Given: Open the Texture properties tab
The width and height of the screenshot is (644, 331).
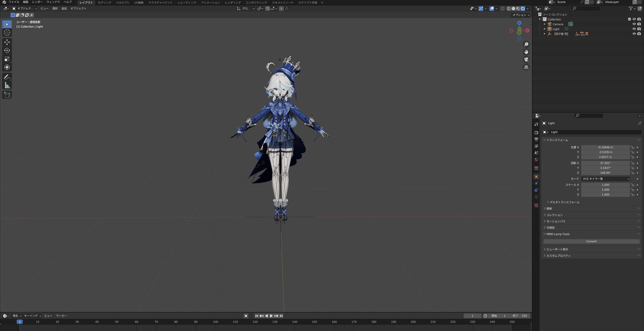Looking at the screenshot, I should [x=536, y=205].
